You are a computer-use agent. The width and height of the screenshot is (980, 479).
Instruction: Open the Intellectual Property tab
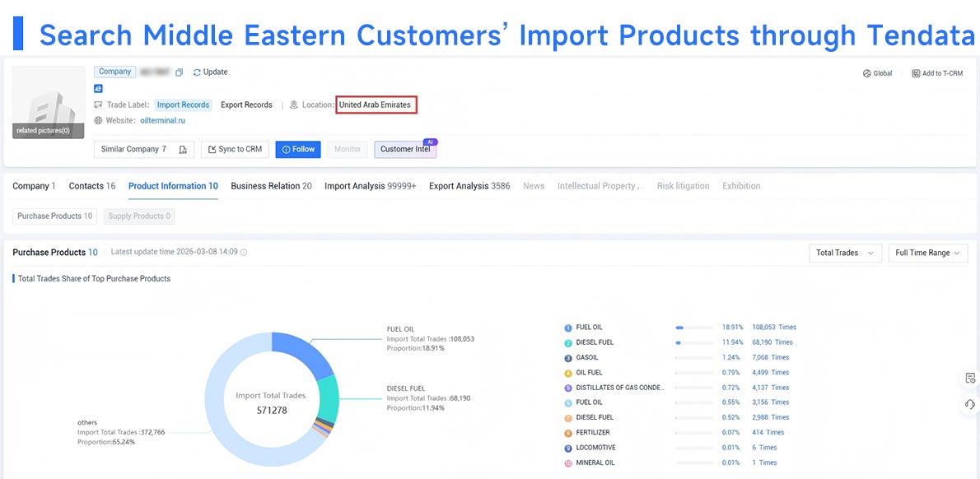tap(600, 186)
